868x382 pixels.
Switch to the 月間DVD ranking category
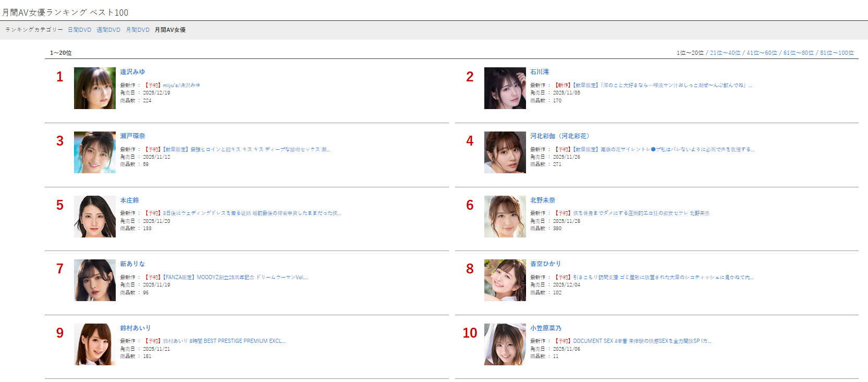tap(138, 30)
